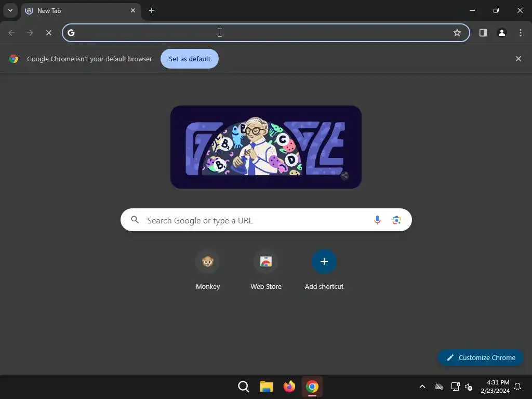Open the muted volume tray icon
Screen dimensions: 532x399
pyautogui.click(x=469, y=387)
